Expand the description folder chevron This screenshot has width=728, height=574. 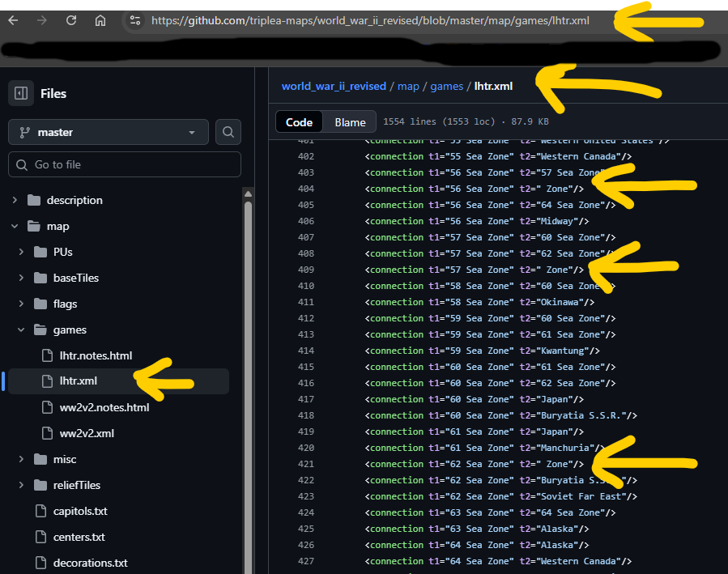point(15,200)
